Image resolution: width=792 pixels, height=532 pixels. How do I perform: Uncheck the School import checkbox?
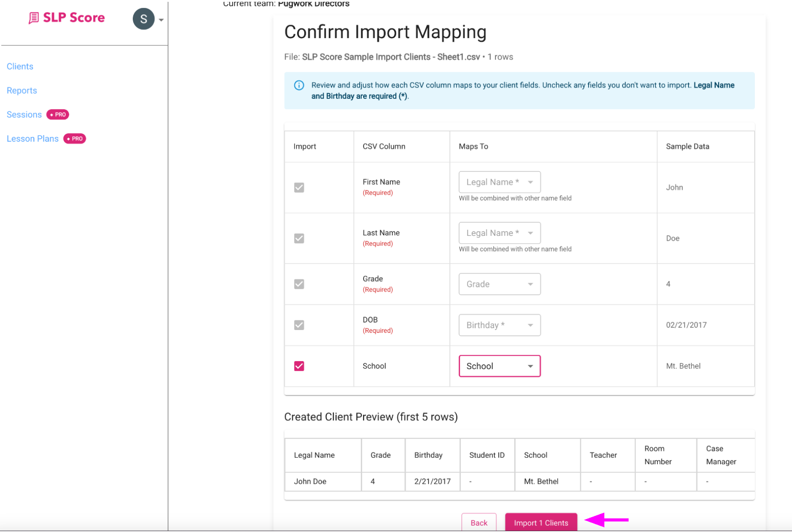[299, 366]
